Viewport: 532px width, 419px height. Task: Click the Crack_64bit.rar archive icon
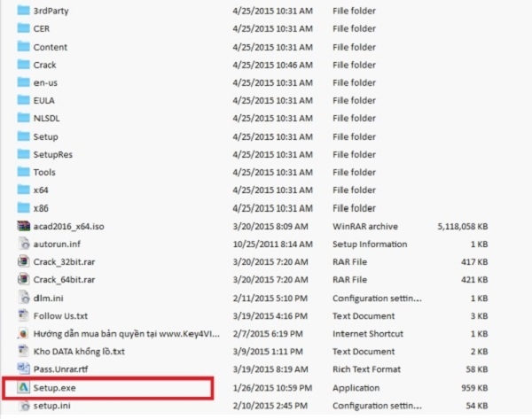tap(23, 279)
